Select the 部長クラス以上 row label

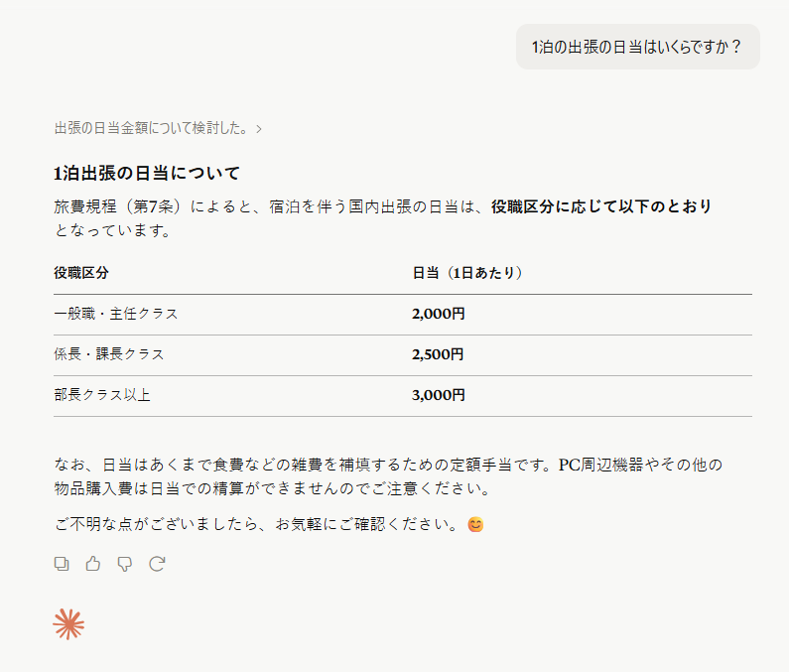click(x=102, y=395)
